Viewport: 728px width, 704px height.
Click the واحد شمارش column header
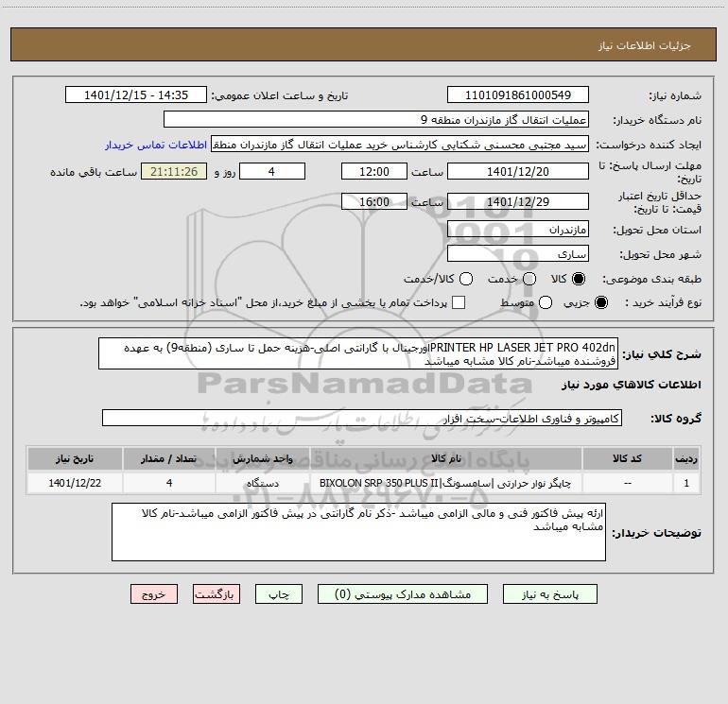coord(262,458)
